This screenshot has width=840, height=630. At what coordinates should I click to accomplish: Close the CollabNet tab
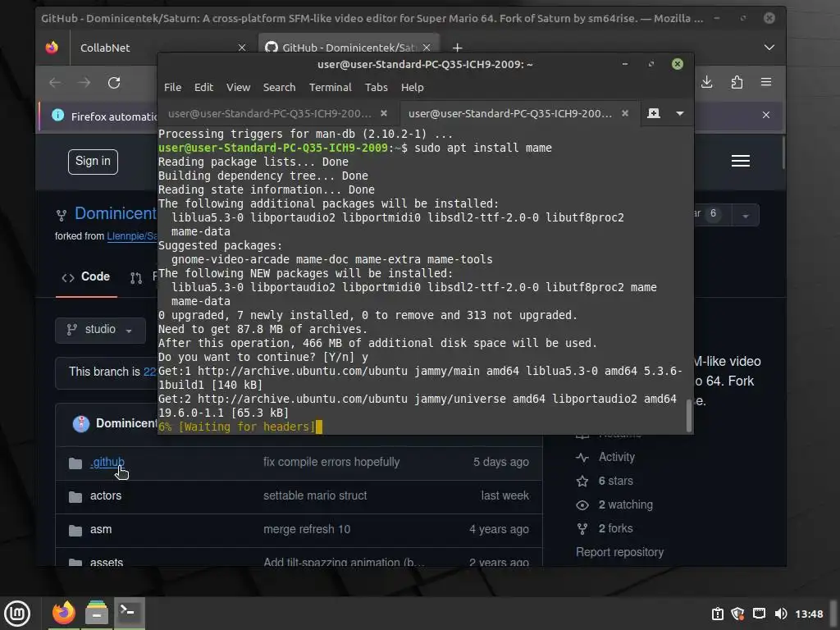[x=242, y=48]
